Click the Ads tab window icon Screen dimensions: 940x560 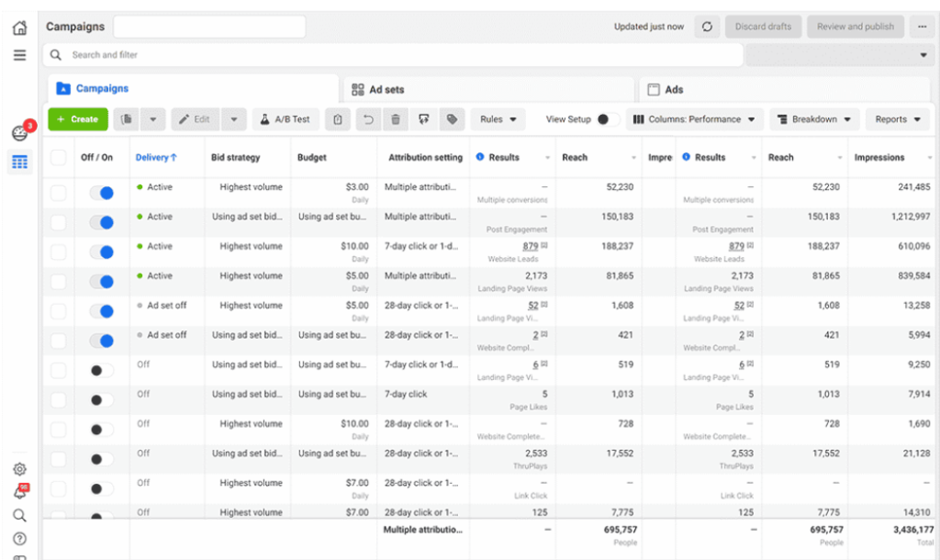654,89
